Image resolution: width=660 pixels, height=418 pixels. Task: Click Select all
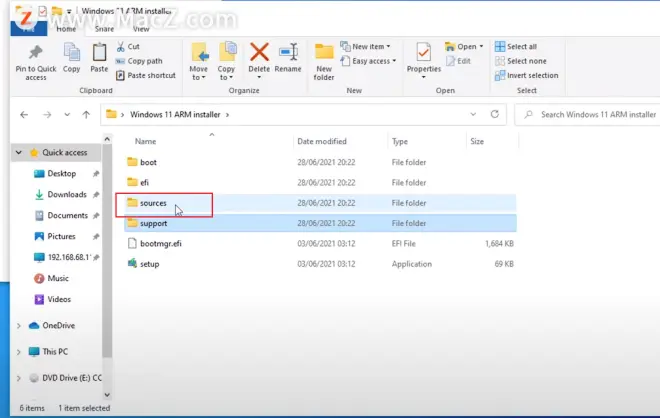click(516, 46)
